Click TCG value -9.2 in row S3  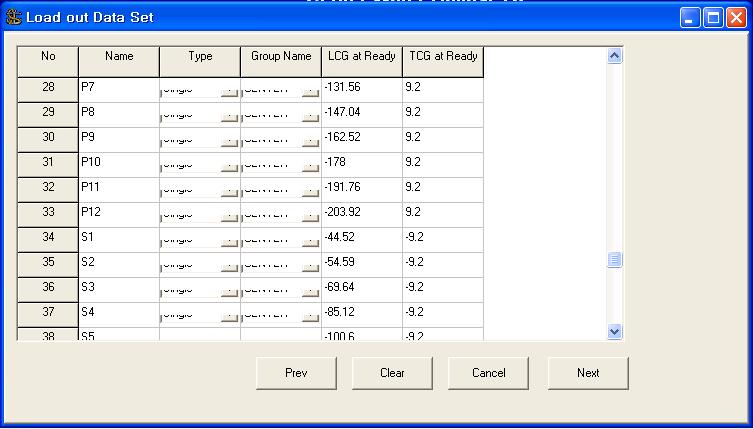pyautogui.click(x=442, y=287)
